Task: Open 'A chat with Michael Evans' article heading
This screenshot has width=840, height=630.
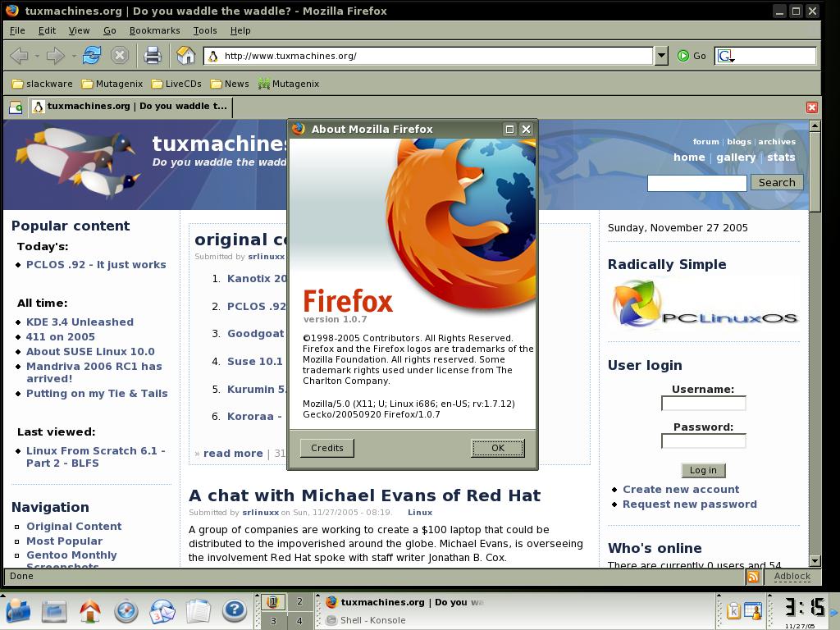Action: point(364,495)
